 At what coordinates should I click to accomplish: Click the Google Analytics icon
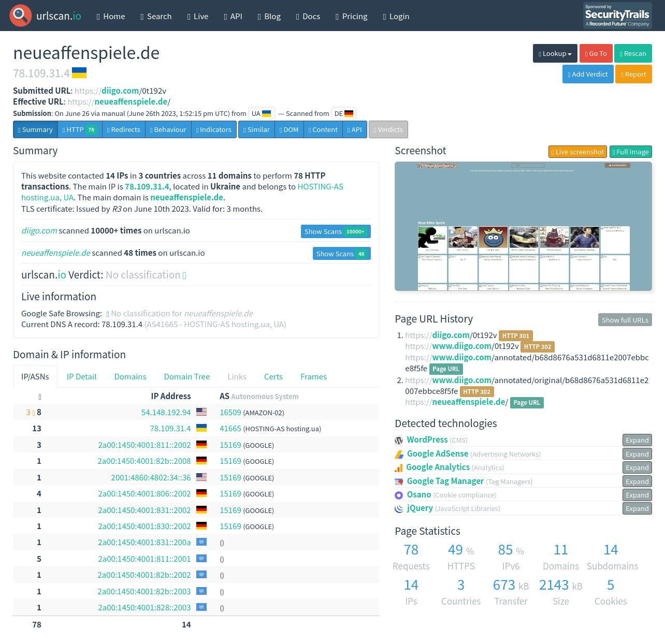399,468
